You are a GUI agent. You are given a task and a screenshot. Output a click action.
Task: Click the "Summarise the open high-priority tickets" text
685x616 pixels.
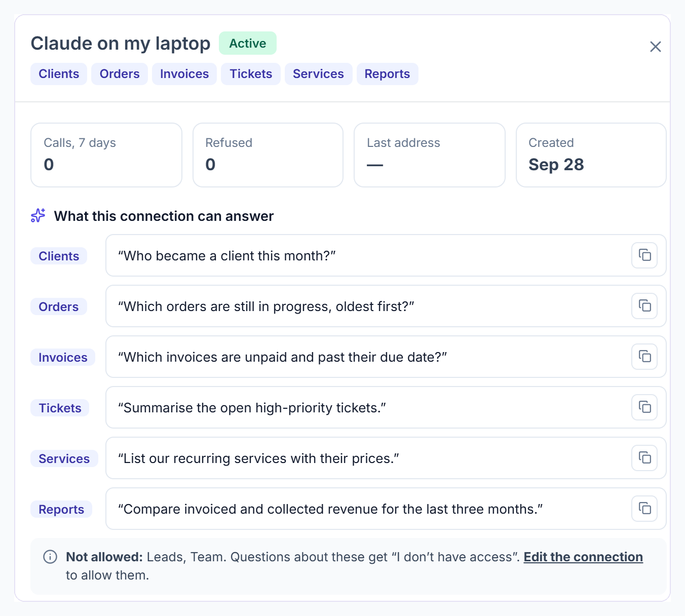[x=252, y=408]
